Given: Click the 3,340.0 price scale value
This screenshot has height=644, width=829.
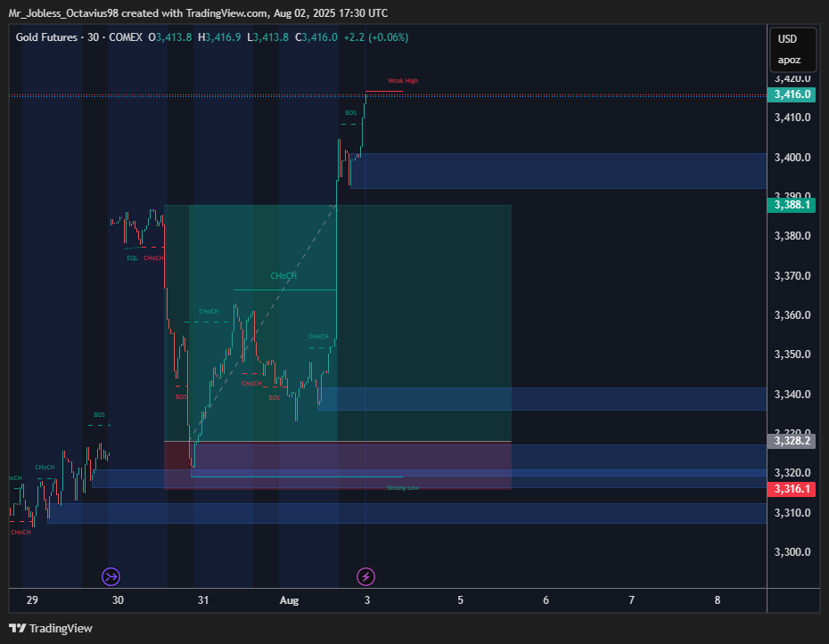Looking at the screenshot, I should click(x=792, y=395).
